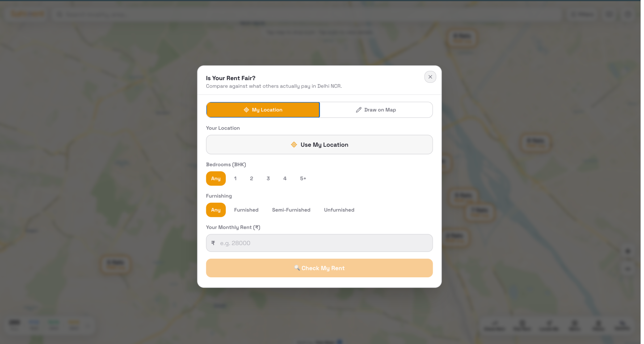This screenshot has height=344, width=644.
Task: Click the pencil icon beside Draw on Map
Action: tap(358, 110)
